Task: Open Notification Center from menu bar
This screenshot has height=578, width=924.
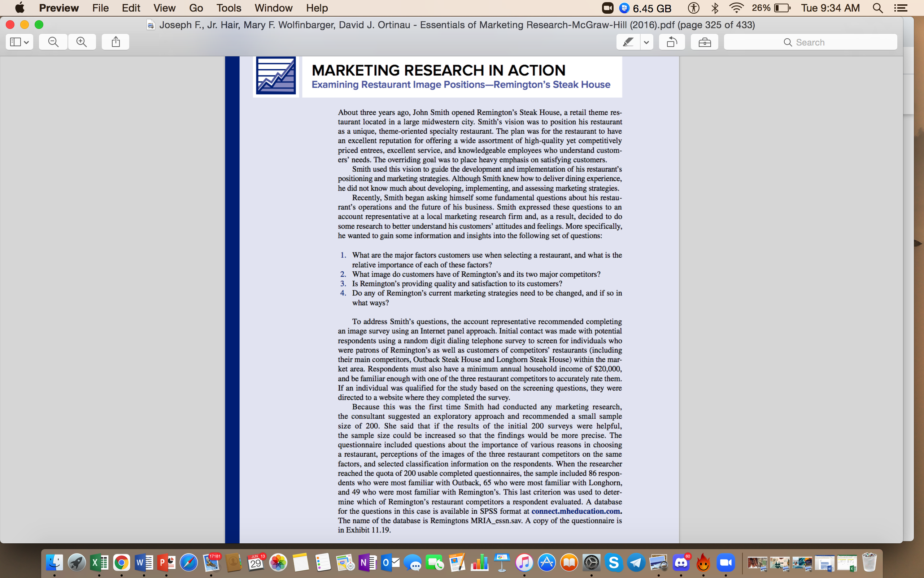Action: tap(901, 8)
